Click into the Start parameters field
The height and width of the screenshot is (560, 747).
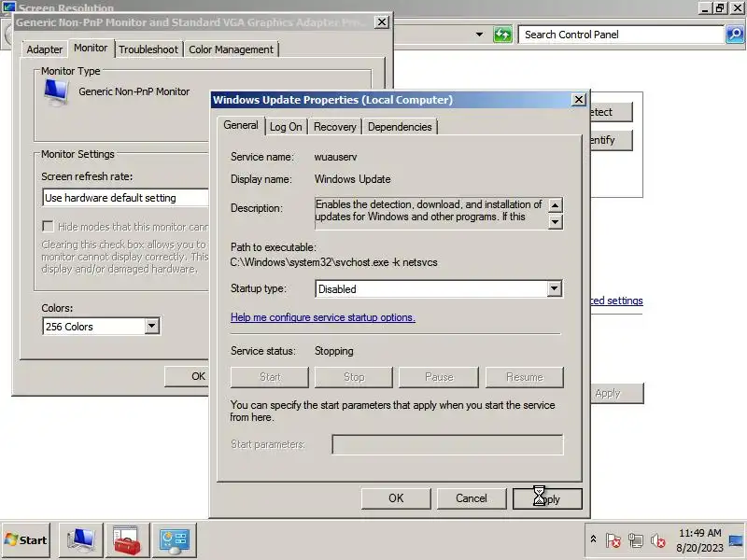click(447, 444)
